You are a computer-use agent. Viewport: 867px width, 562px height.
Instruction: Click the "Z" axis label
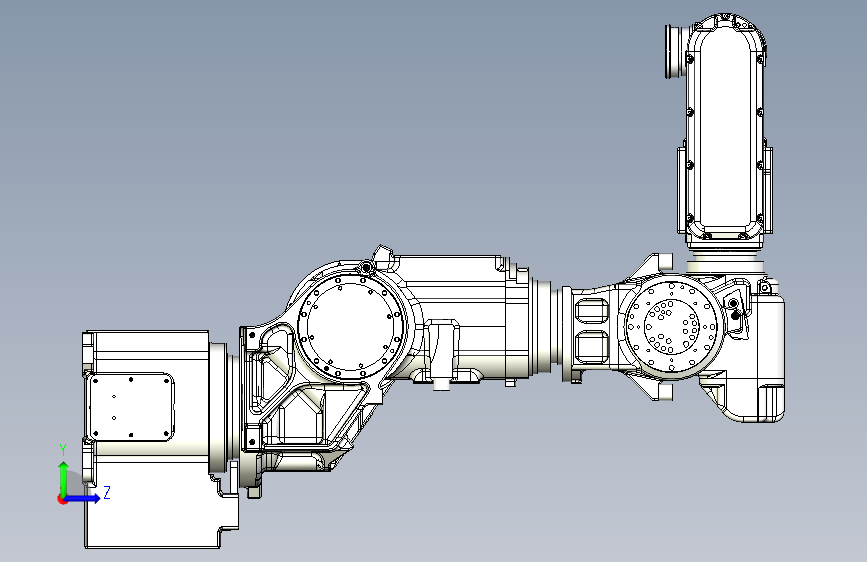click(107, 492)
